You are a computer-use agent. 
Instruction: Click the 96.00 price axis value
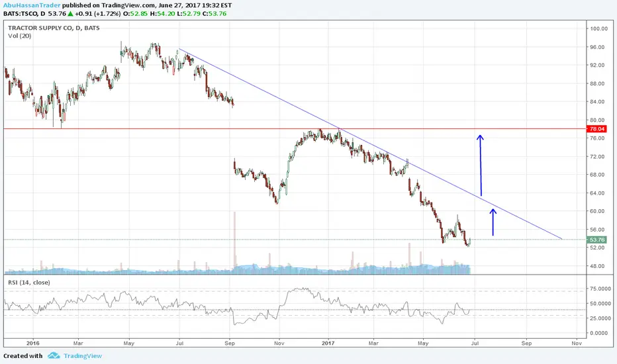(x=597, y=47)
